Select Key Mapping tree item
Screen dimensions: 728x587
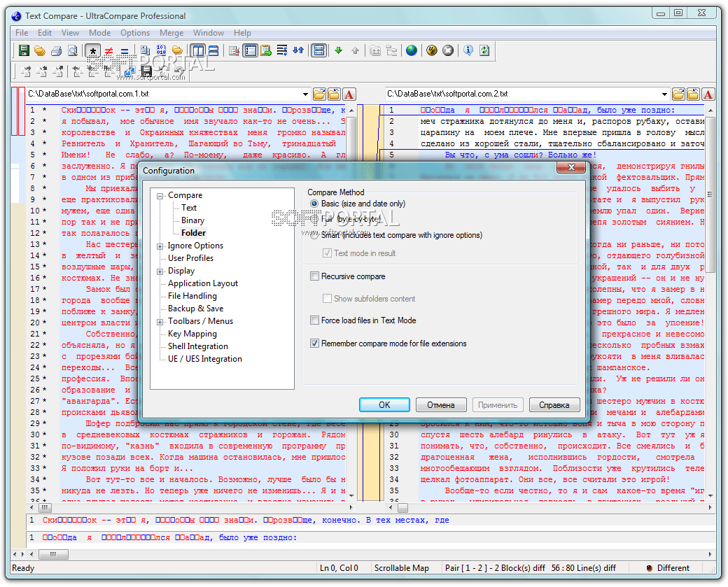[x=192, y=334]
